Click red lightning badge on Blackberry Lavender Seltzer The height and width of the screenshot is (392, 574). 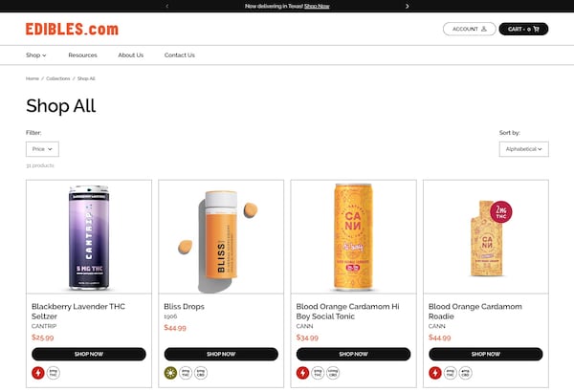(x=36, y=373)
